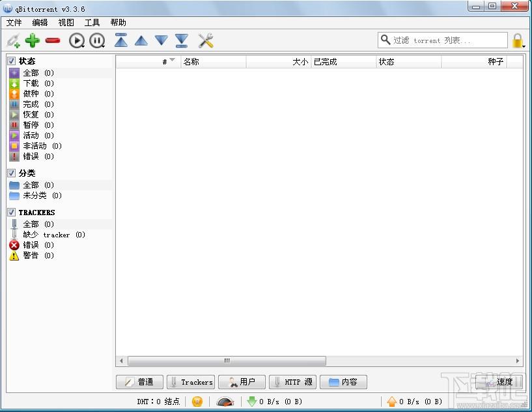Viewport: 532px width, 412px height.
Task: Open the lock icon dropdown arrow
Action: pos(524,46)
